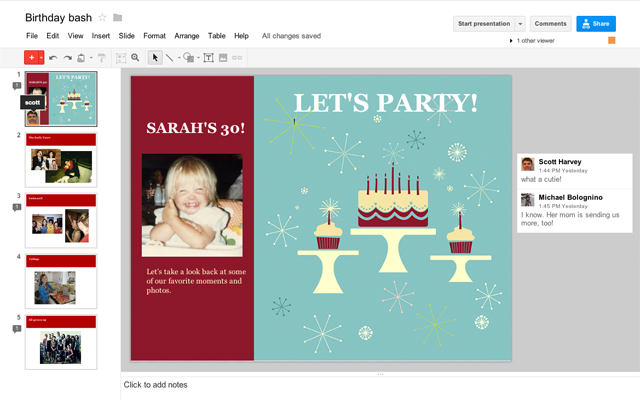The image size is (640, 400).
Task: Click the orange viewer color square
Action: point(611,40)
